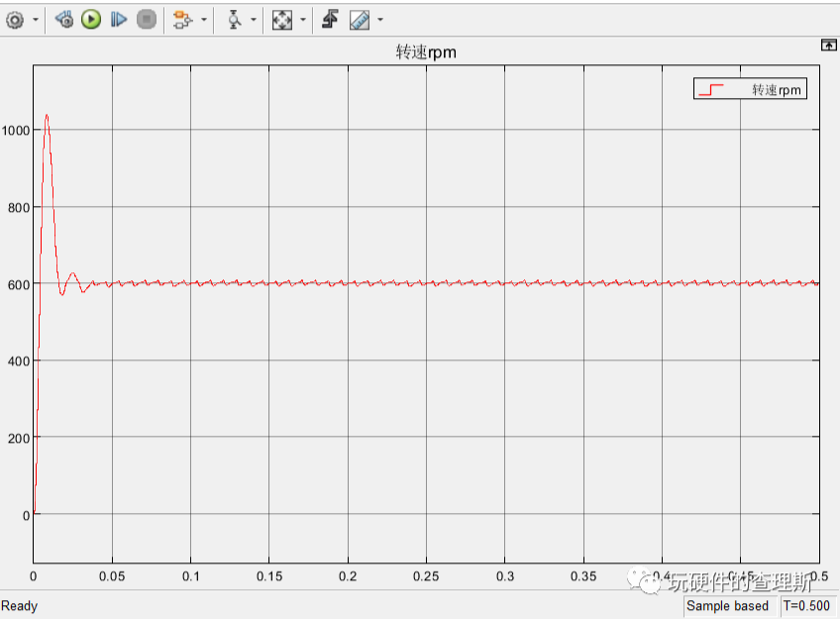This screenshot has height=619, width=840.
Task: Click the 转速rpm legend entry
Action: tap(750, 89)
